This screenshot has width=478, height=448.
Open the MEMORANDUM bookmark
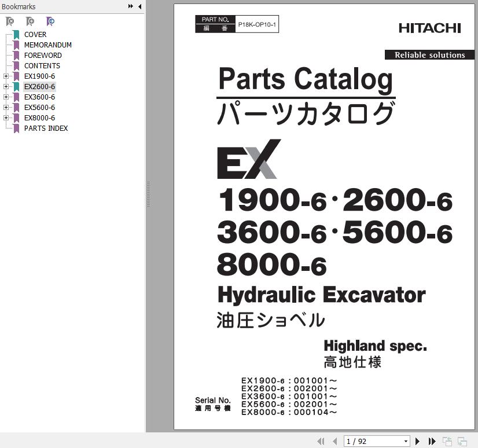[47, 45]
